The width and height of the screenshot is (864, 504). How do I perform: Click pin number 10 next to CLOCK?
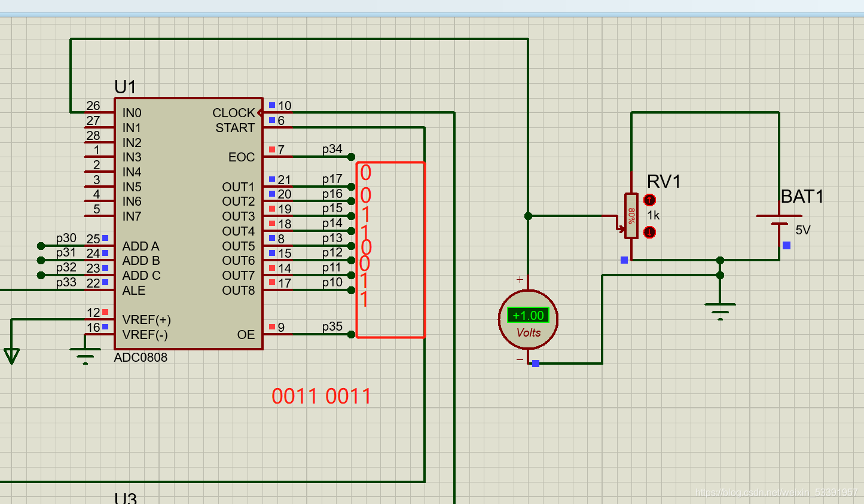(285, 106)
